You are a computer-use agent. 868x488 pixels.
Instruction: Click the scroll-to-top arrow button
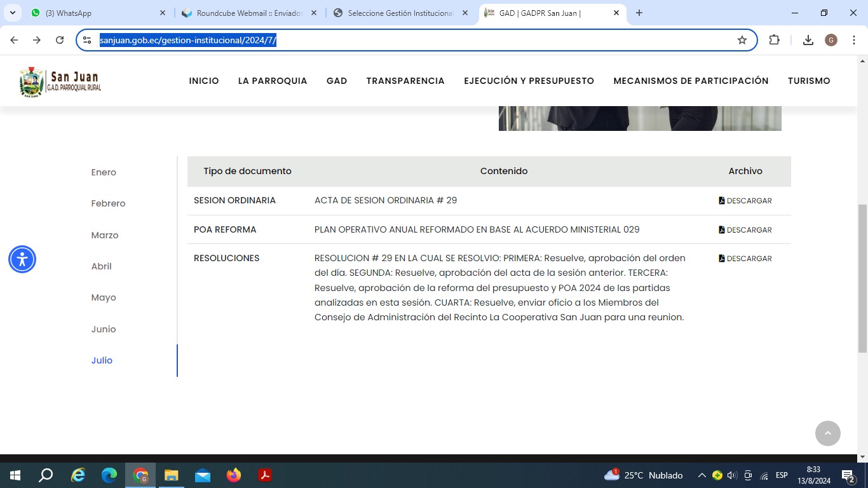(x=827, y=433)
